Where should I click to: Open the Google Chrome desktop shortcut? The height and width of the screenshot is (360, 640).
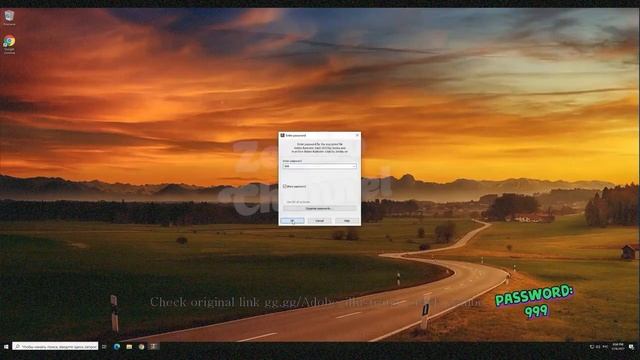coord(9,44)
